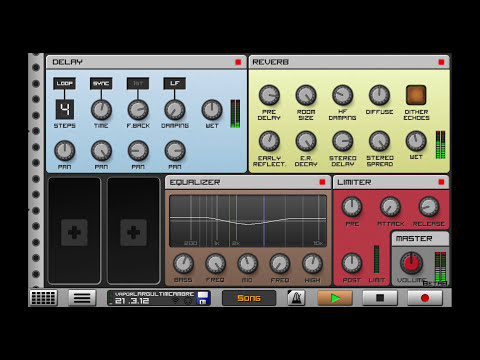Adjust the Delay Damping knob

tap(175, 110)
